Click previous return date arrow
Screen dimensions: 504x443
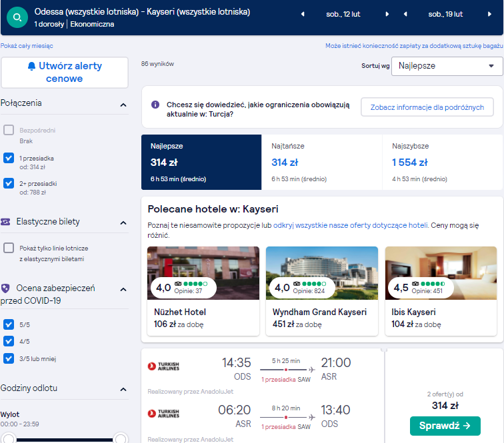405,14
